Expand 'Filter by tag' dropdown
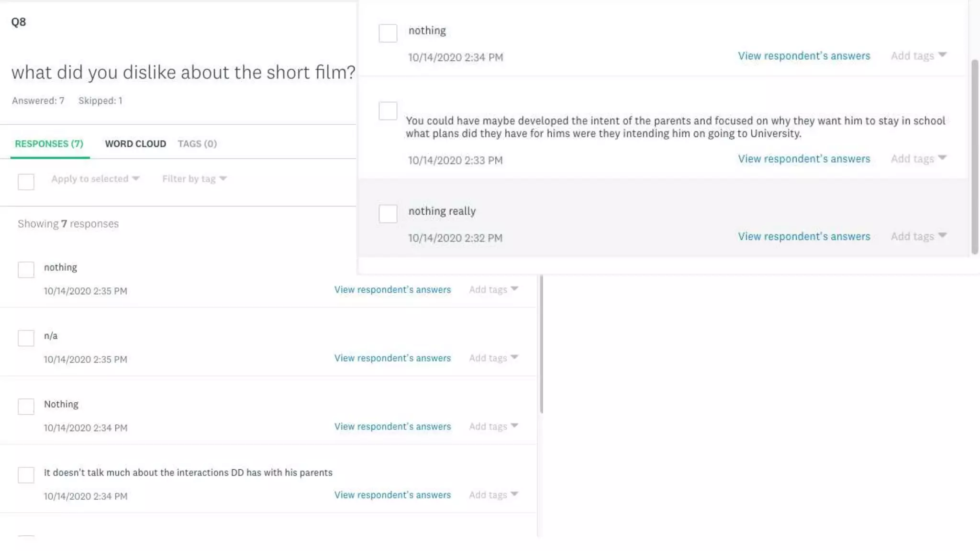The image size is (980, 551). [194, 179]
